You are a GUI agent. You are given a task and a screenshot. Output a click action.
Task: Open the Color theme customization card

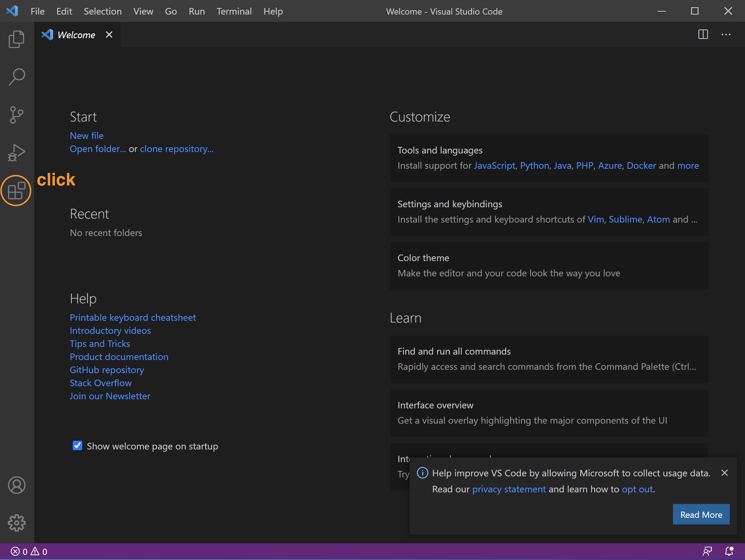pos(549,265)
